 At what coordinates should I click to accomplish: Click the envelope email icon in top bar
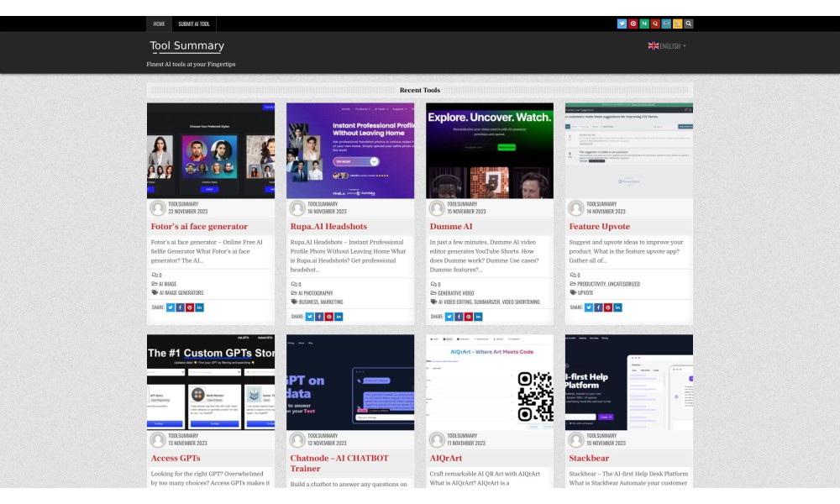point(666,24)
